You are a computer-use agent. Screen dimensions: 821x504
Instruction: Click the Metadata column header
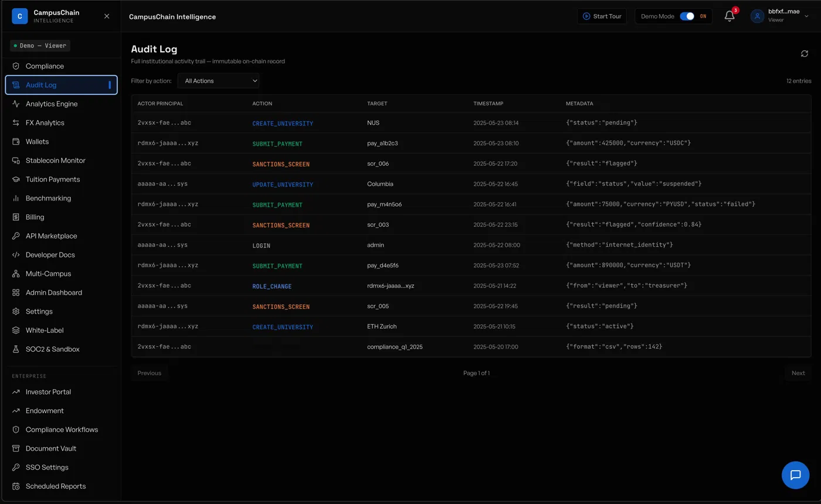[579, 104]
